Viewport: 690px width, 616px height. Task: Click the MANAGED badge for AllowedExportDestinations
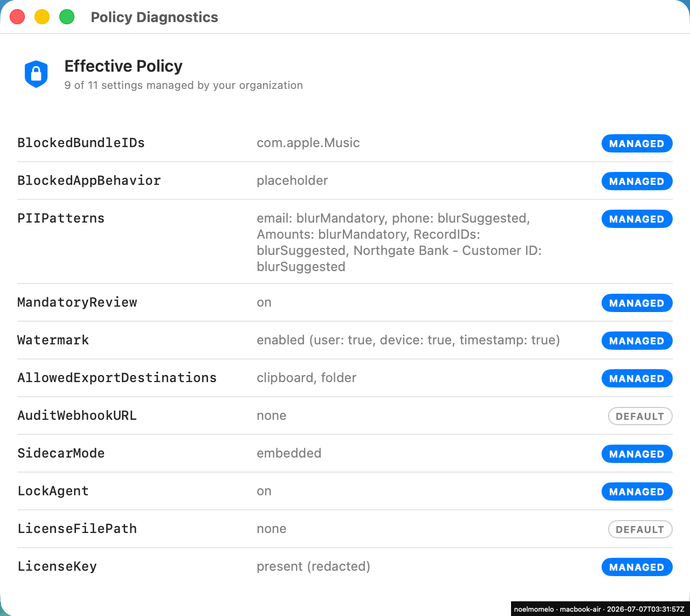coord(637,378)
